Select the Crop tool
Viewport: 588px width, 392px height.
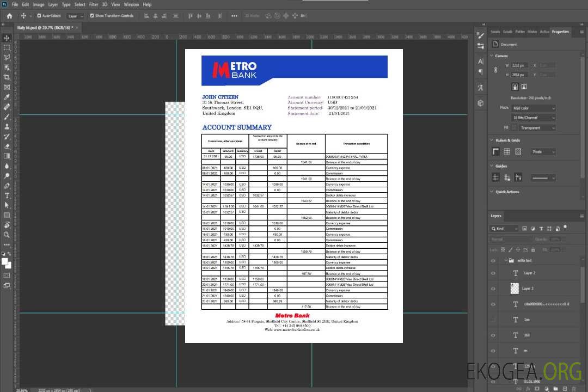(7, 77)
